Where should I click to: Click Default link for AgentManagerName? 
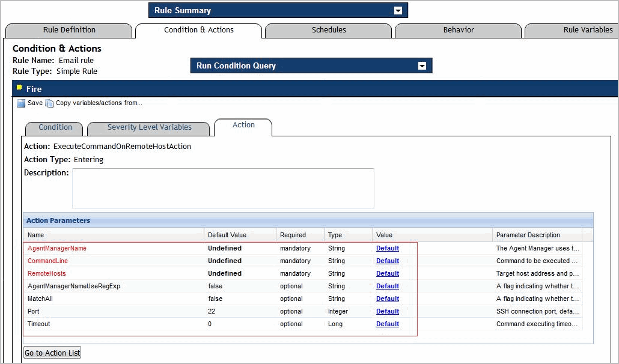point(388,248)
